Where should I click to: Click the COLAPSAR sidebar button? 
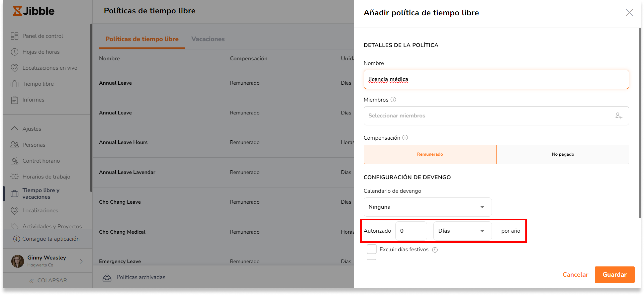point(48,281)
